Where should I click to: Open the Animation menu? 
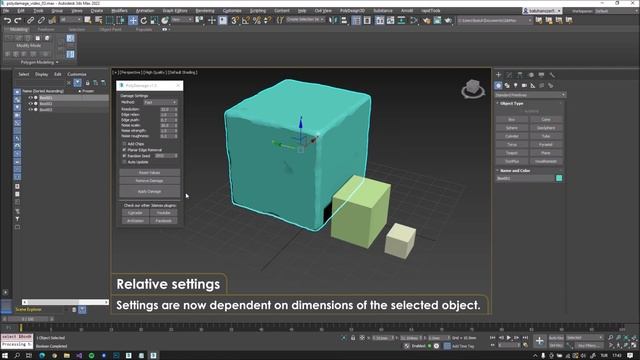click(144, 11)
